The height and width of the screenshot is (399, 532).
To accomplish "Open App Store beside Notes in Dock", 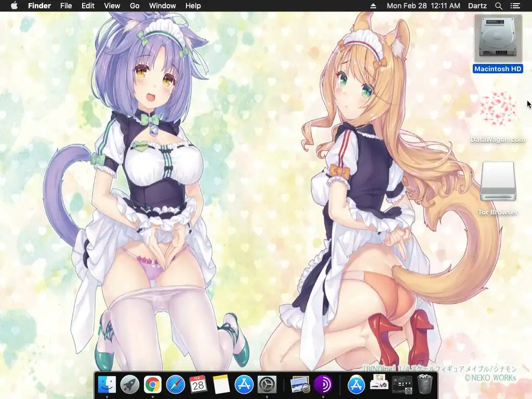I will click(x=244, y=384).
